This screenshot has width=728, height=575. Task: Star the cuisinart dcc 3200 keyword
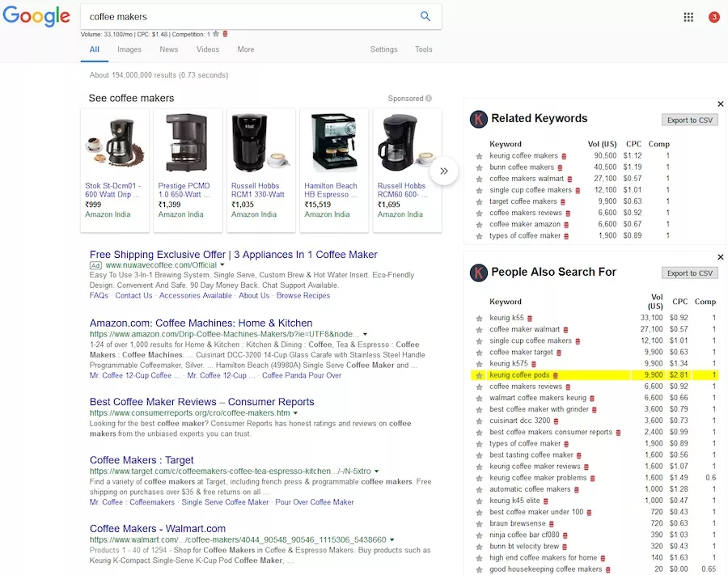pos(479,421)
